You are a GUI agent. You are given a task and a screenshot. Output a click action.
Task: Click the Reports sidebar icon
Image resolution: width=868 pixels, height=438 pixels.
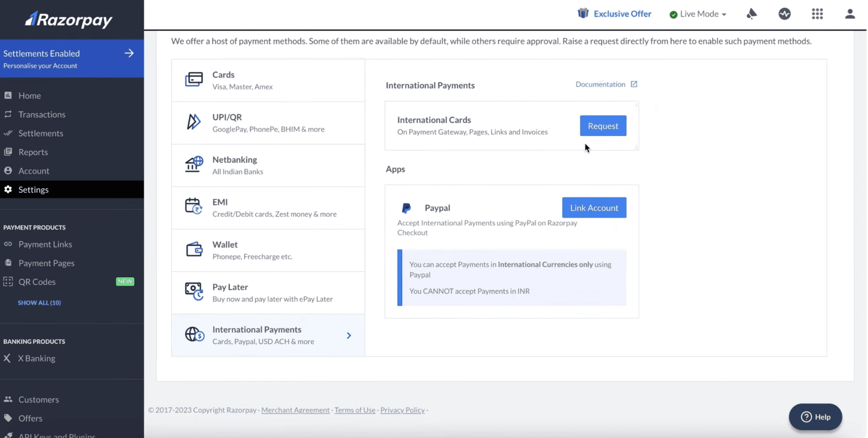tap(8, 151)
